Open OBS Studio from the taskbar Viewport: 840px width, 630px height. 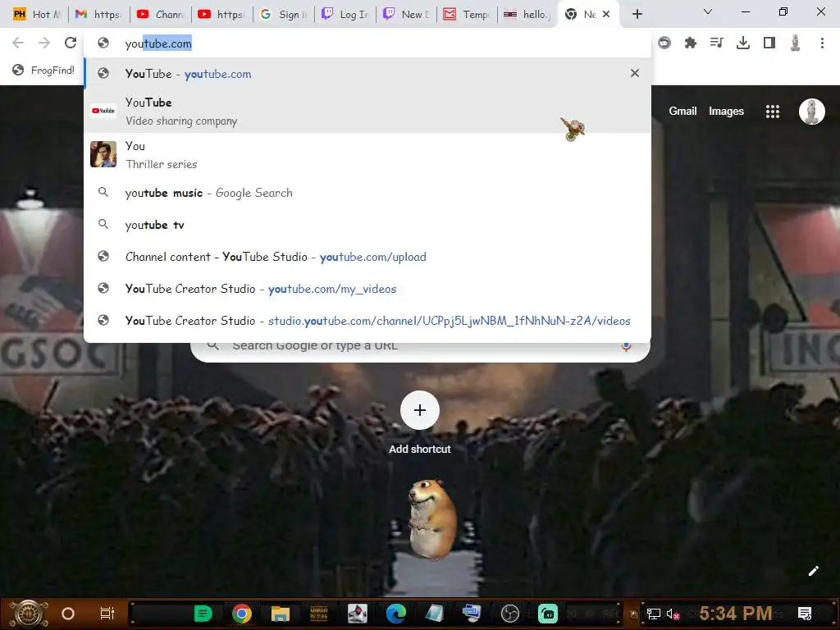coord(510,614)
